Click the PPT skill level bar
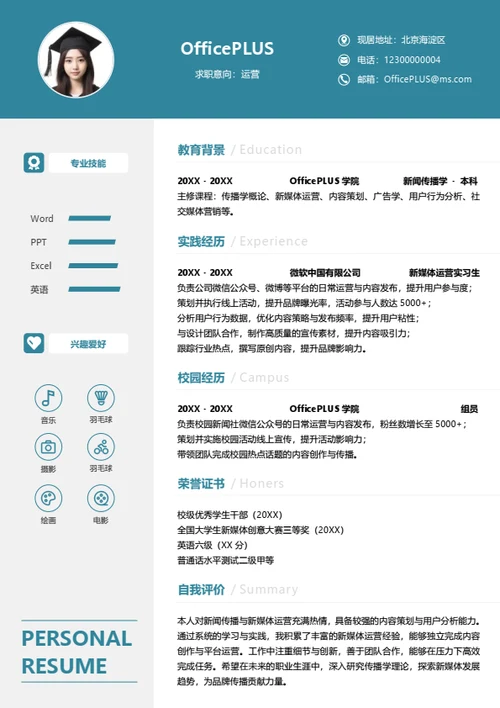The image size is (500, 708). click(x=92, y=242)
